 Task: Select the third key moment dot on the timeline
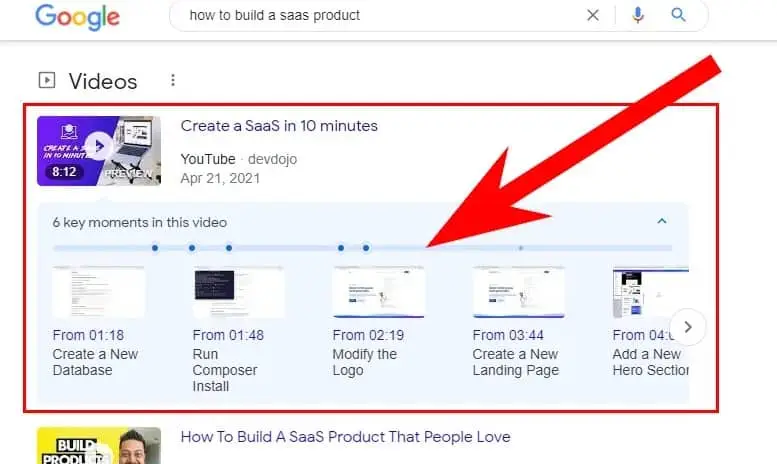click(229, 248)
